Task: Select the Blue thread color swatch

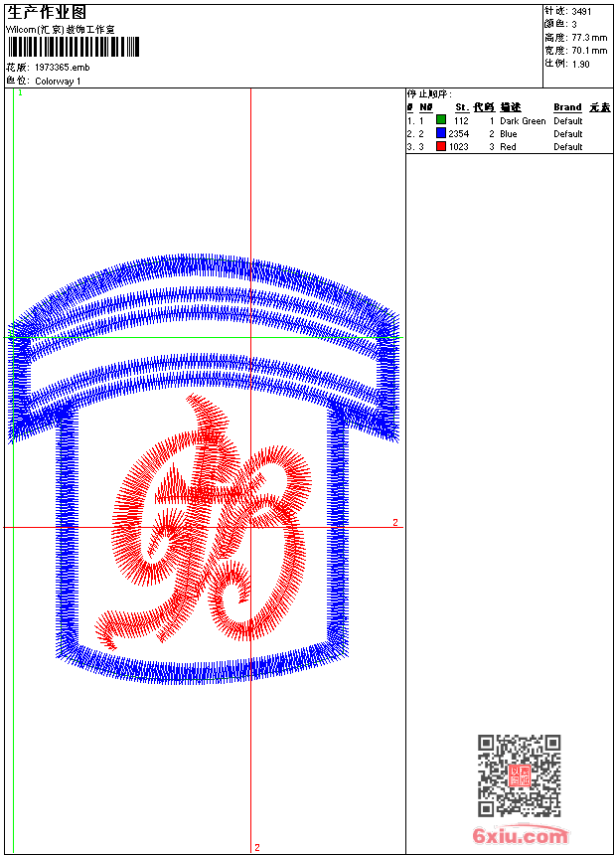Action: pyautogui.click(x=441, y=133)
